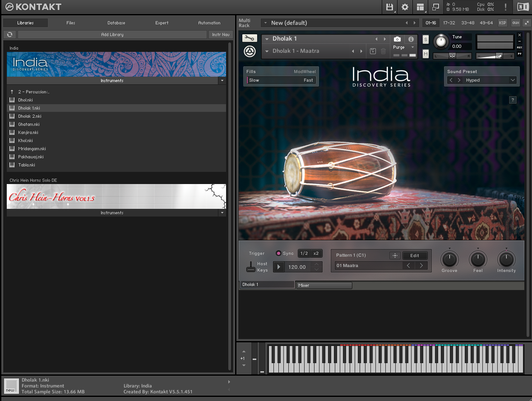
Task: Select previous pattern arrow beside 01 Maatra
Action: [x=408, y=266]
